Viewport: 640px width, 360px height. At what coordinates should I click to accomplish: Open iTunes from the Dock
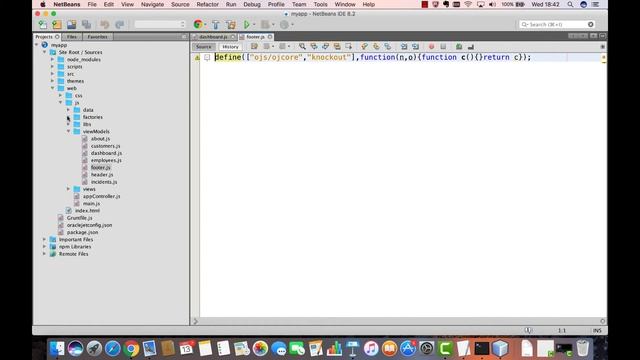[x=371, y=349]
